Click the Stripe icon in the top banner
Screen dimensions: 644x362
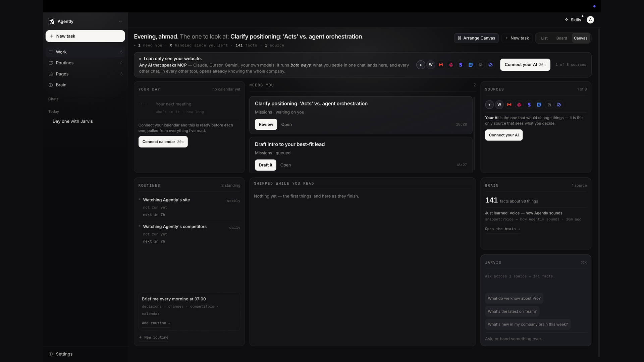click(461, 65)
